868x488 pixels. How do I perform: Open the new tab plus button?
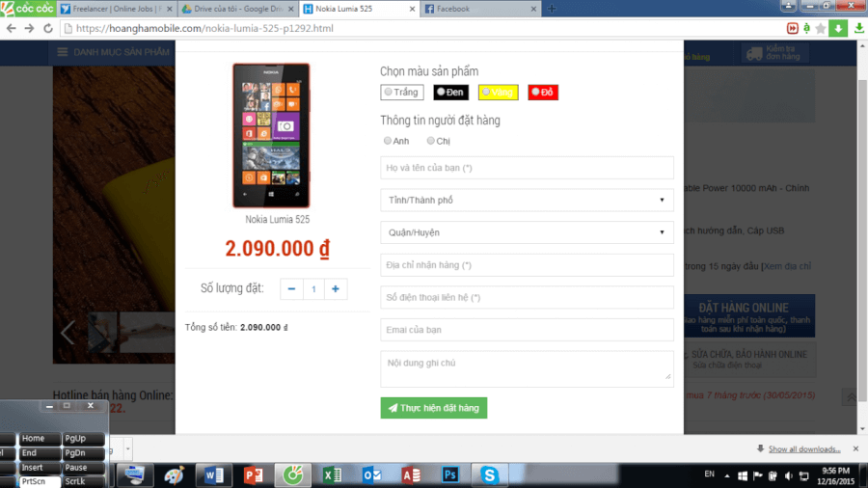click(552, 9)
